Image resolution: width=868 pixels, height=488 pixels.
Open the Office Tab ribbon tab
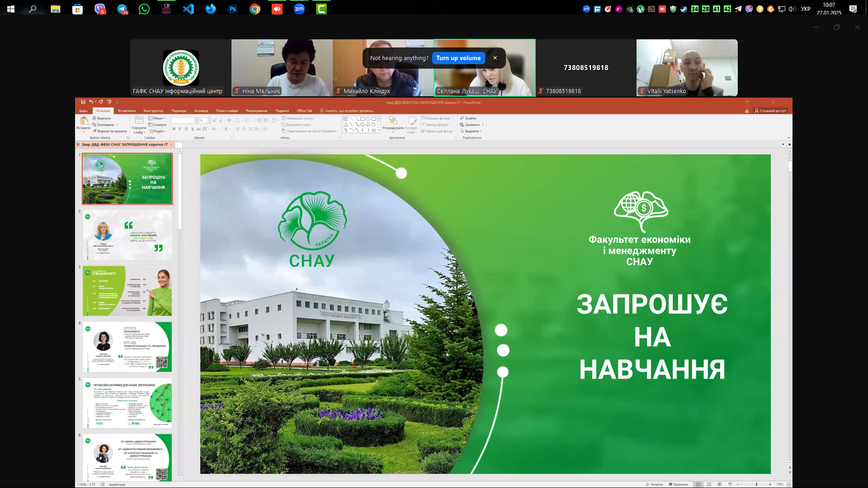(x=304, y=111)
